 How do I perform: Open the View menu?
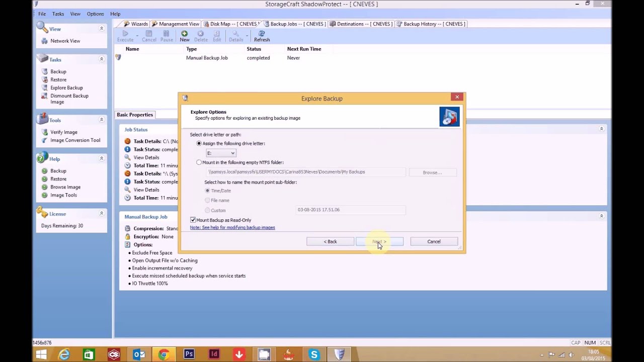pos(75,14)
